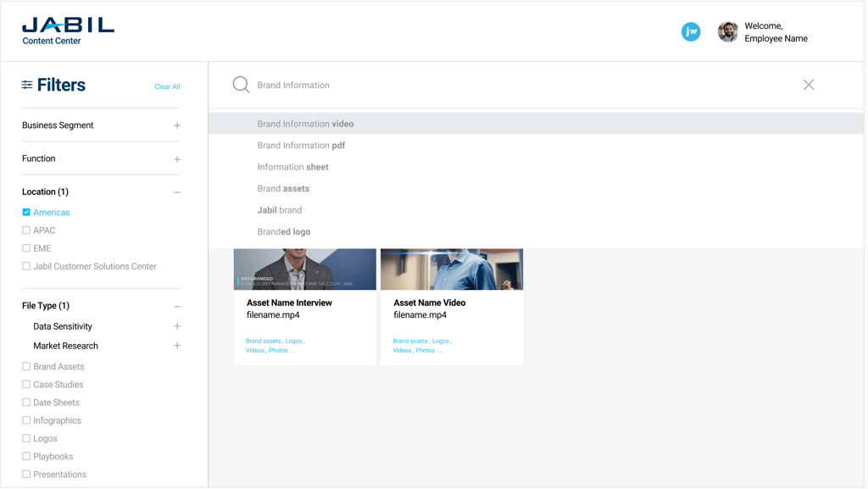The width and height of the screenshot is (868, 489).
Task: Check the EME location checkbox
Action: point(26,248)
